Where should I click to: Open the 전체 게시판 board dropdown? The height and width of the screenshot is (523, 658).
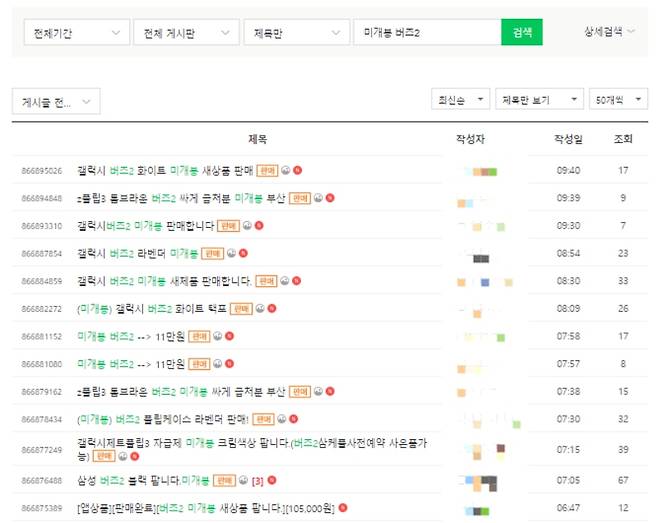point(187,32)
